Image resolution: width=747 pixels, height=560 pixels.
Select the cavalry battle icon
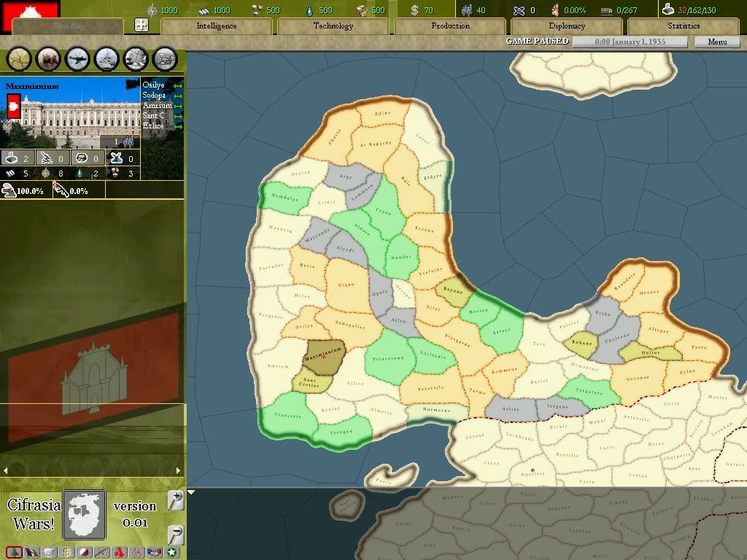click(x=47, y=58)
